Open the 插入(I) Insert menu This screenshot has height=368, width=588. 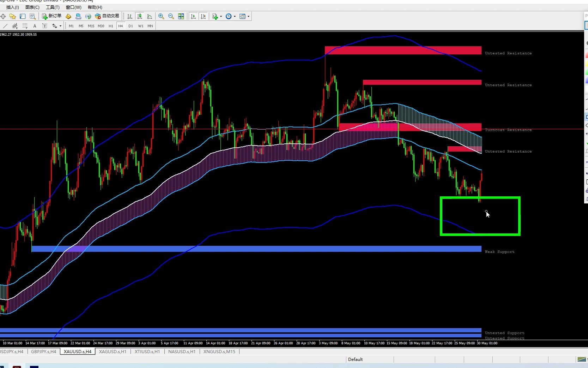13,7
